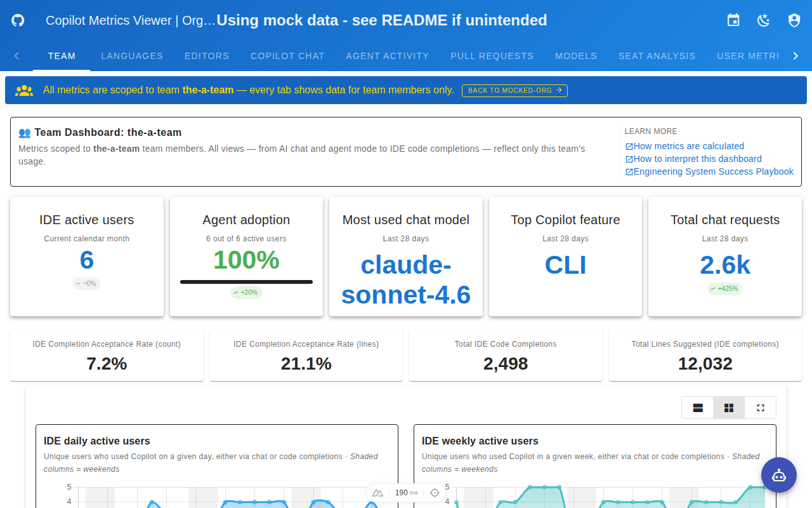This screenshot has width=812, height=508.
Task: Open the account shield icon menu
Action: (794, 20)
